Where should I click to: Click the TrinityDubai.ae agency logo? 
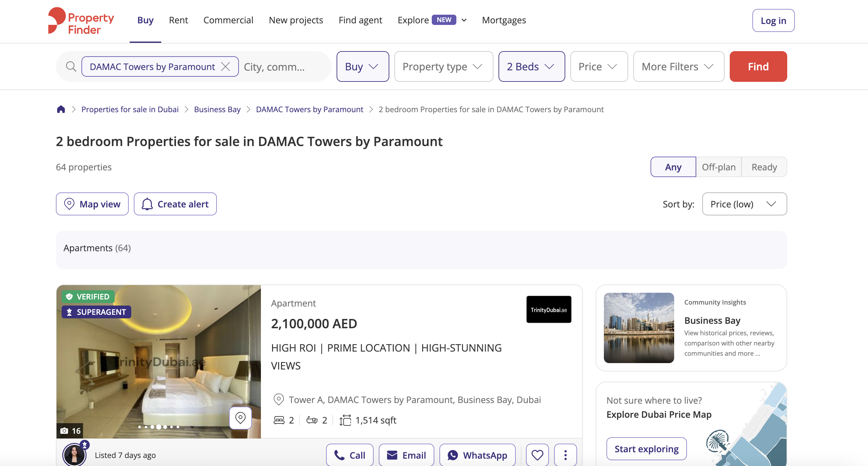[549, 309]
